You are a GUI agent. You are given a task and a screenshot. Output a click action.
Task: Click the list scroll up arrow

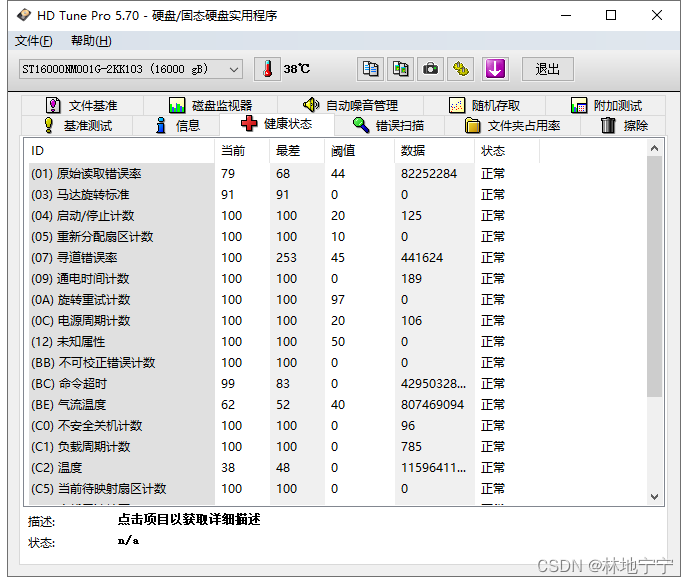(655, 148)
